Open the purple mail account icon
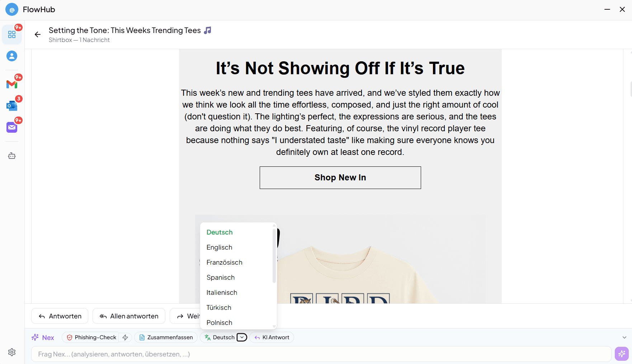This screenshot has height=364, width=632. 12,127
